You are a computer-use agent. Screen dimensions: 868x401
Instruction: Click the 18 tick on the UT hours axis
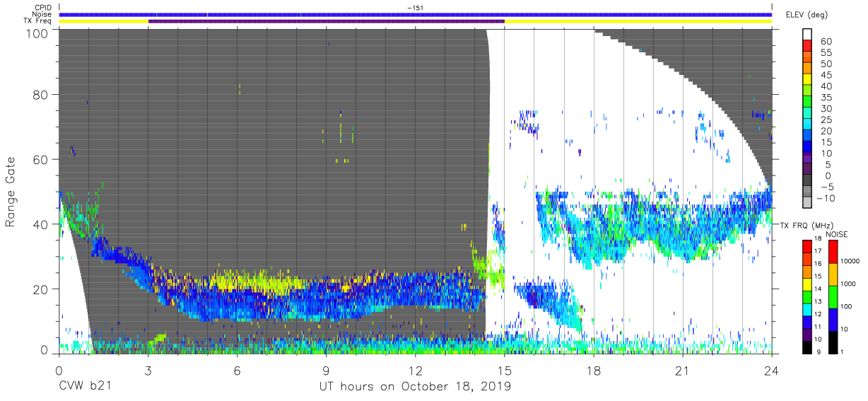click(x=594, y=370)
